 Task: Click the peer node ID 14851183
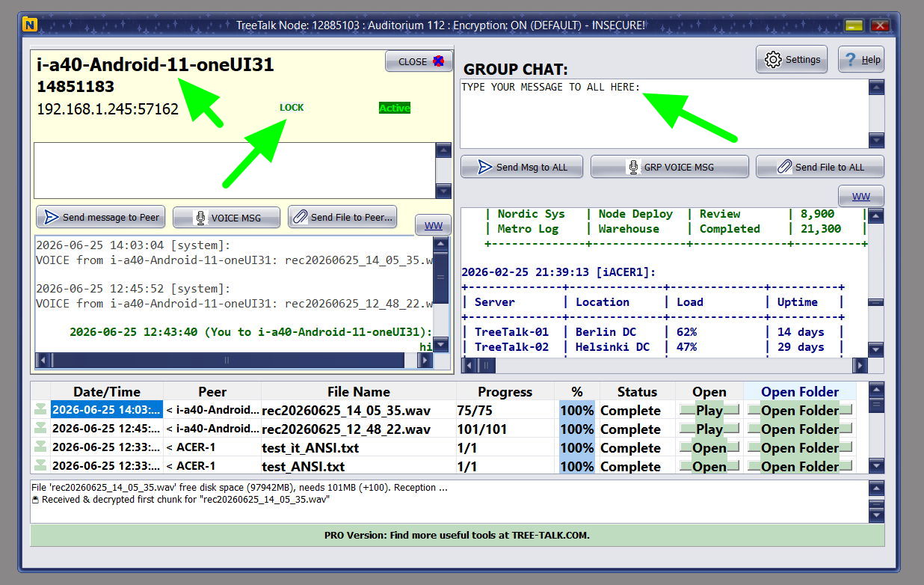(x=76, y=87)
